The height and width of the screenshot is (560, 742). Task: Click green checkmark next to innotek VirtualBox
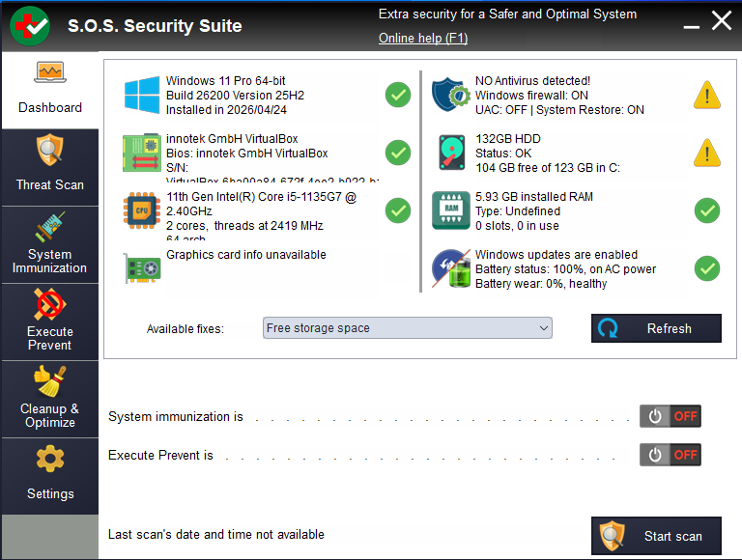[398, 153]
